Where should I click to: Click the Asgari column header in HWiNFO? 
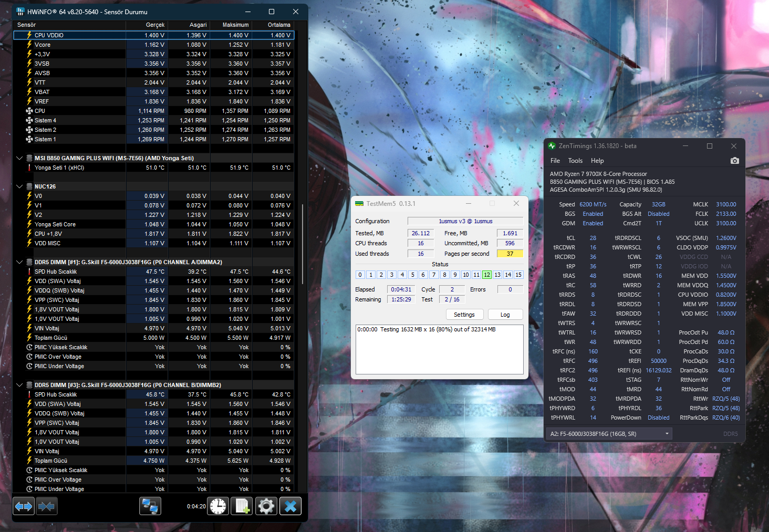click(x=189, y=25)
